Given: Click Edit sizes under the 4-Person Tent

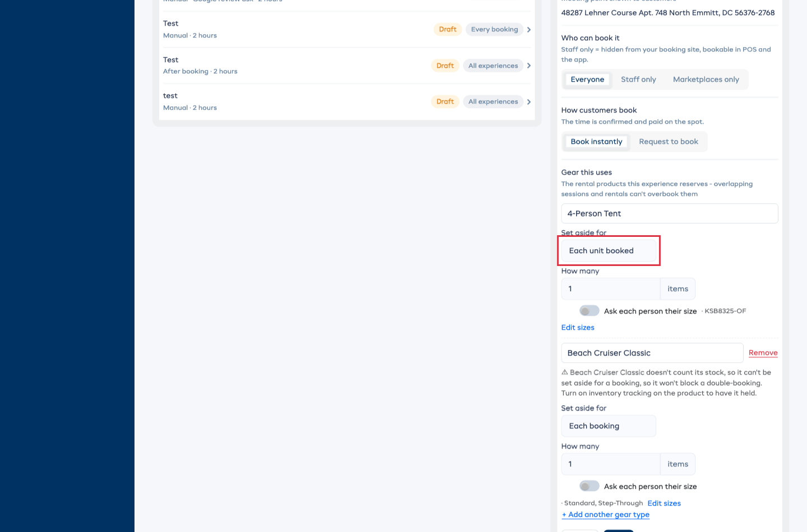Looking at the screenshot, I should [x=578, y=328].
